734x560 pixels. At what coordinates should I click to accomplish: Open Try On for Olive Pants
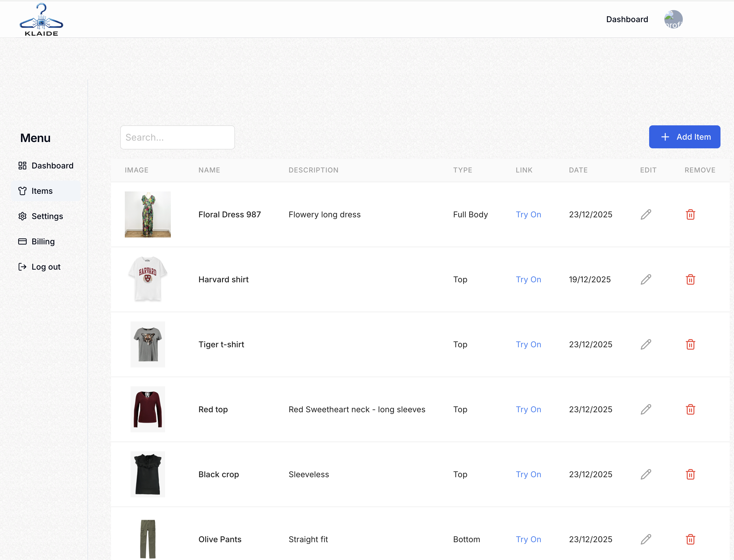click(528, 539)
